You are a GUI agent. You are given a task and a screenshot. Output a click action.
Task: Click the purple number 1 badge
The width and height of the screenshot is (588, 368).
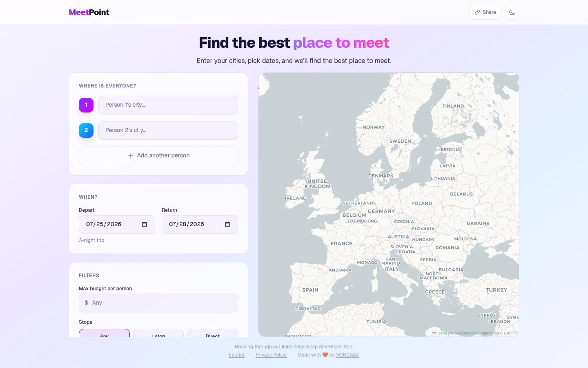pos(86,105)
